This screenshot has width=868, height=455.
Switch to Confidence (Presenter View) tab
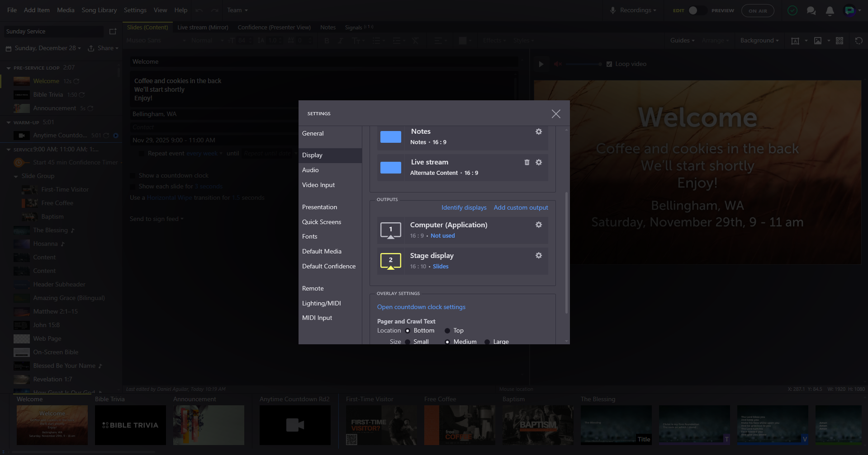274,27
